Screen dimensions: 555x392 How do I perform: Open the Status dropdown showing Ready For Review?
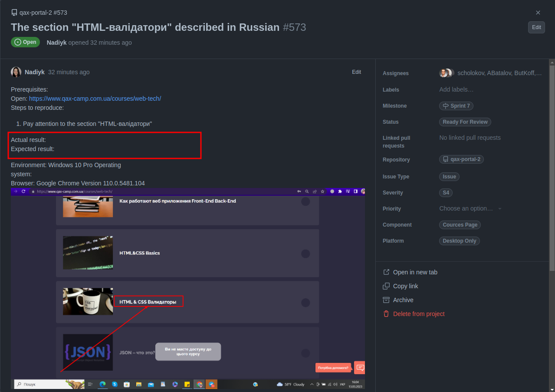[465, 122]
